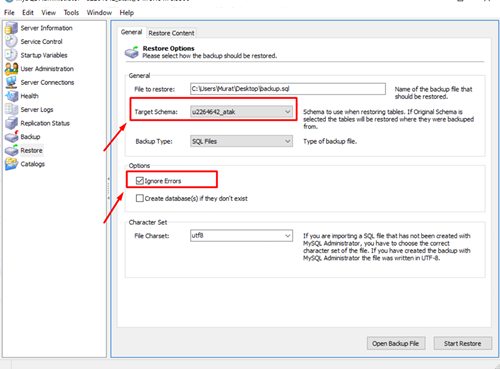Image resolution: width=500 pixels, height=369 pixels.
Task: Click the Start Restore button
Action: (463, 343)
